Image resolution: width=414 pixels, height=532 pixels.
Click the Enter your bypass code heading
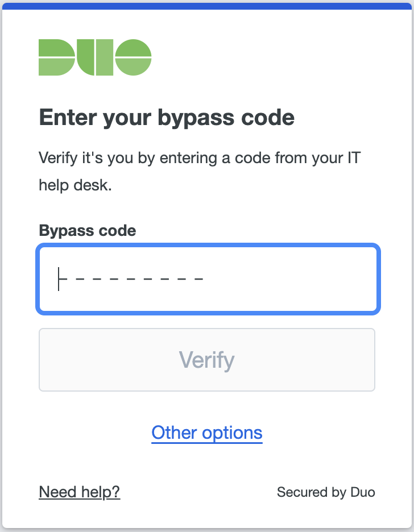coord(167,117)
